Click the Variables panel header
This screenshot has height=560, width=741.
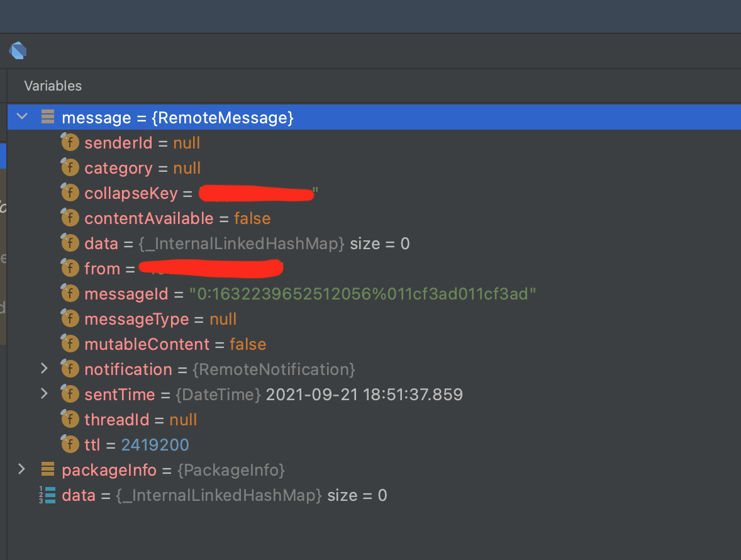pyautogui.click(x=52, y=86)
